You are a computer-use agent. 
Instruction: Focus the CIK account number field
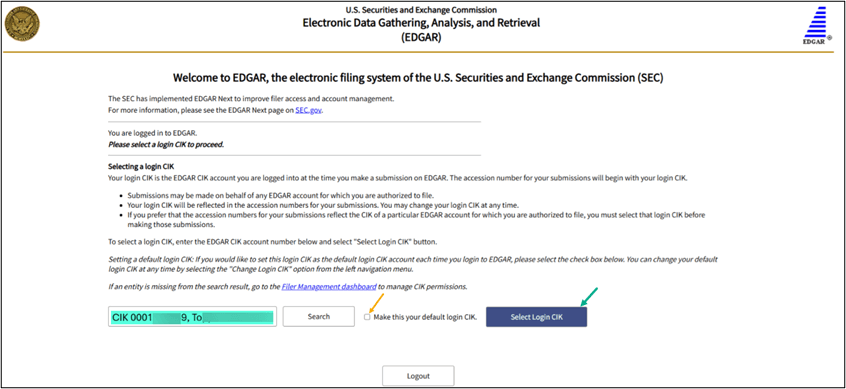point(192,317)
